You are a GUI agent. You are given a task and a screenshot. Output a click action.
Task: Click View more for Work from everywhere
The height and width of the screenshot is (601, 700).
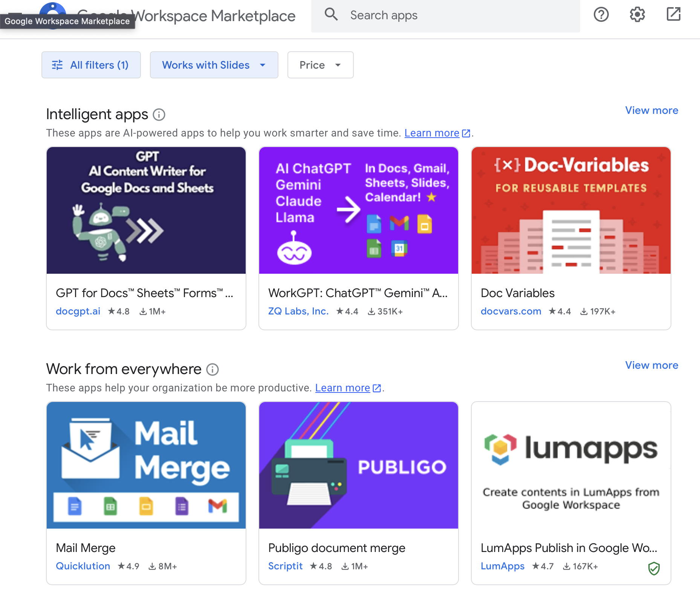[x=651, y=365]
